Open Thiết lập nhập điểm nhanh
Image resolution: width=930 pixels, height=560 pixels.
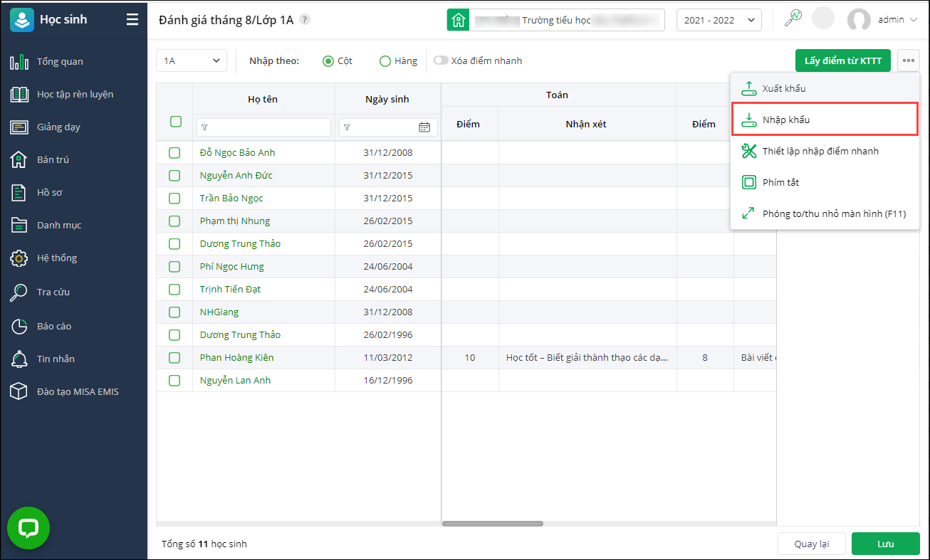(x=825, y=151)
